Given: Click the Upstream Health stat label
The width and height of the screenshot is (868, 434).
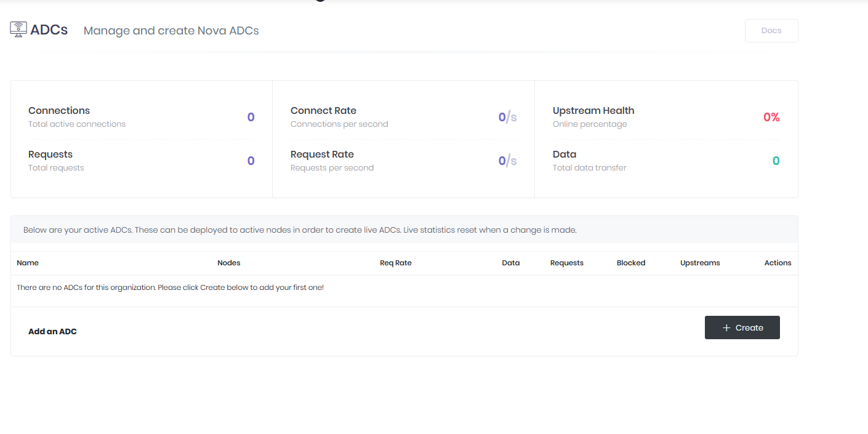Looking at the screenshot, I should coord(593,111).
